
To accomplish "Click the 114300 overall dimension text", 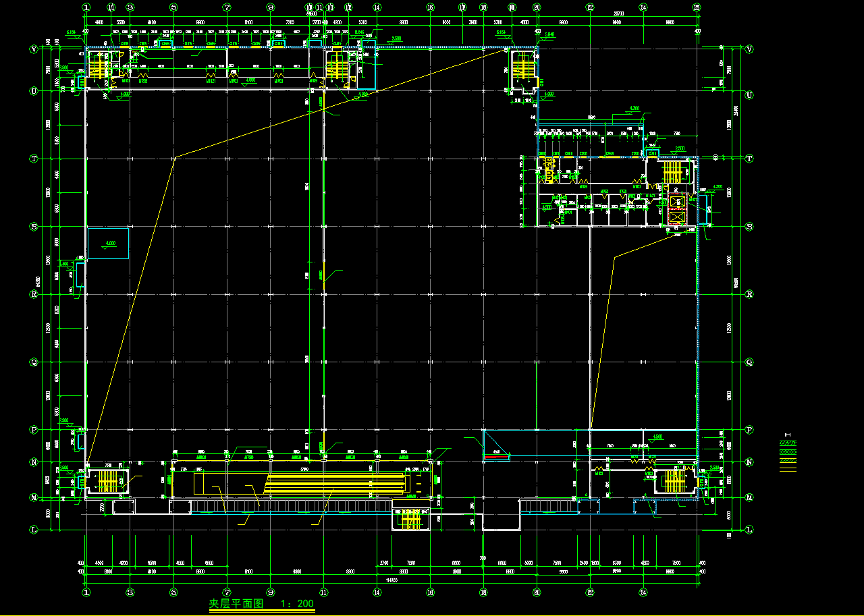I will click(391, 580).
